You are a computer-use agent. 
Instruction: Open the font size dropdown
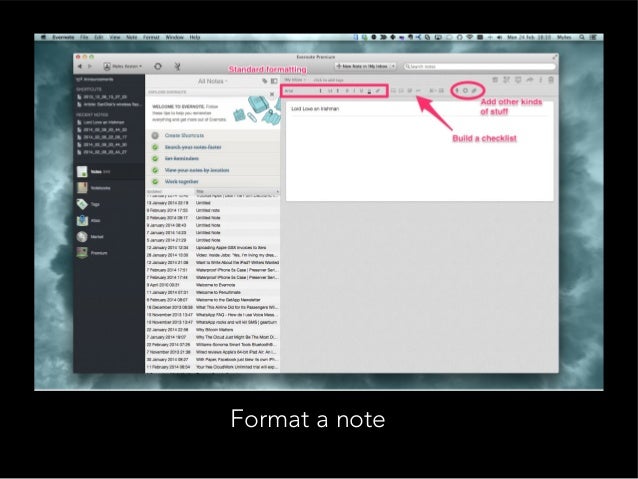[x=334, y=91]
